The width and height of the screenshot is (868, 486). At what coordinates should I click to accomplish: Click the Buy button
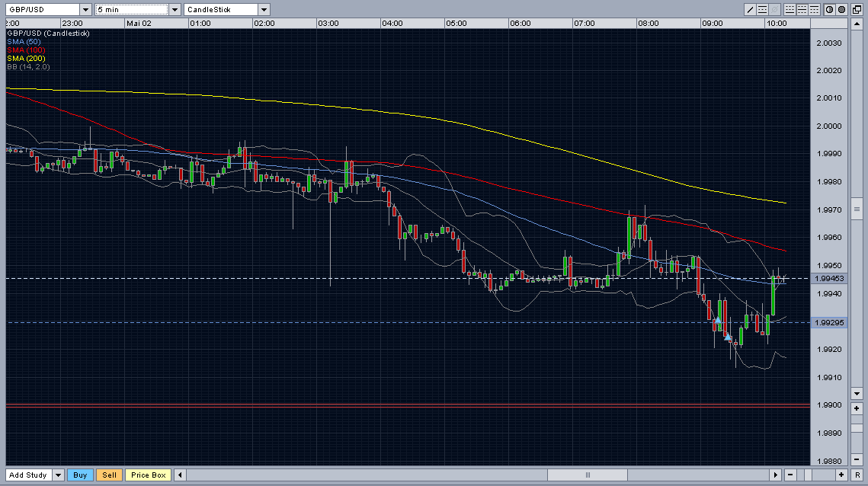pos(80,475)
